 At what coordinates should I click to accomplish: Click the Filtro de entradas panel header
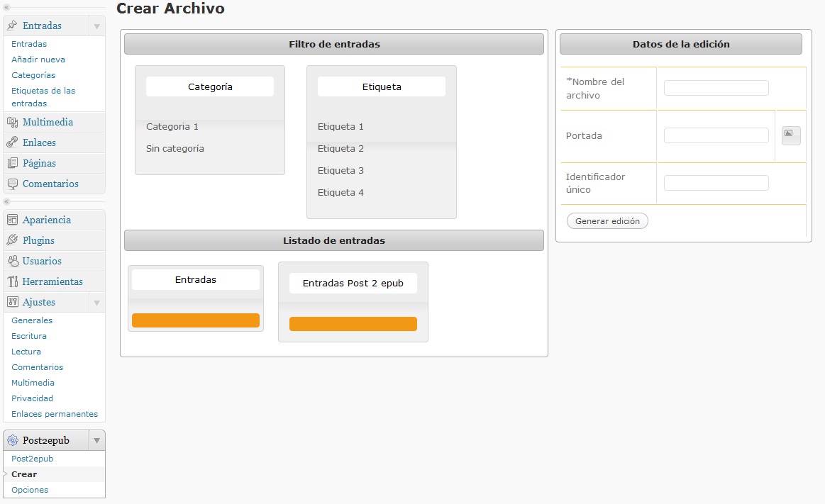[x=334, y=44]
